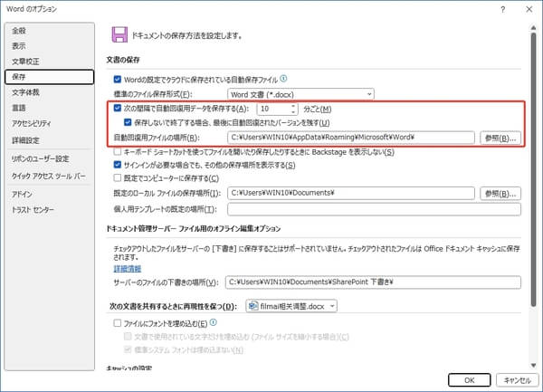Toggle cloud AutoSave files checkbox
Image resolution: width=543 pixels, height=392 pixels.
[118, 80]
